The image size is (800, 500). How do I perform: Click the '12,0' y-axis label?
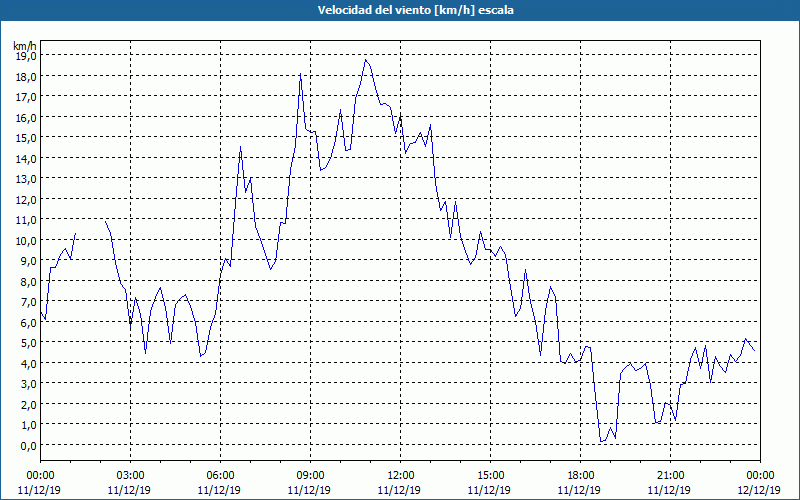(26, 199)
